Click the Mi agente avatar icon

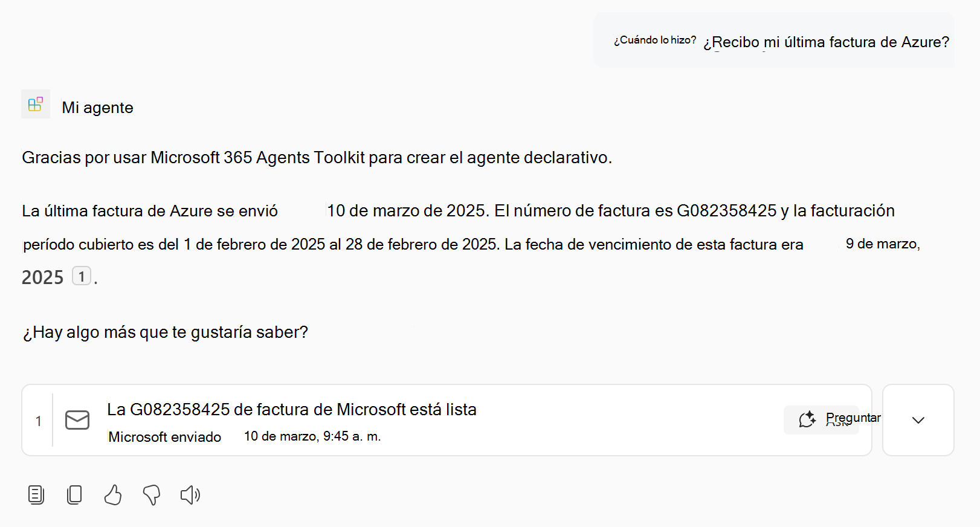tap(35, 104)
